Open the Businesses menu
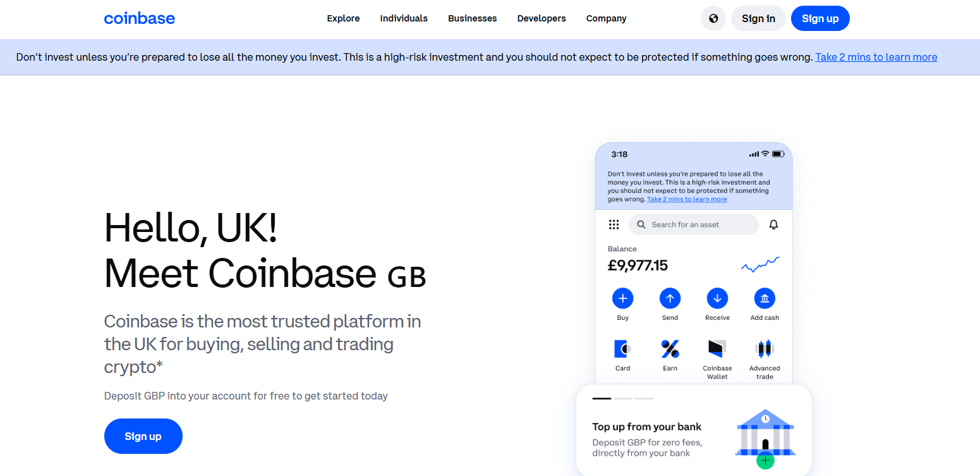This screenshot has width=980, height=476. (473, 18)
